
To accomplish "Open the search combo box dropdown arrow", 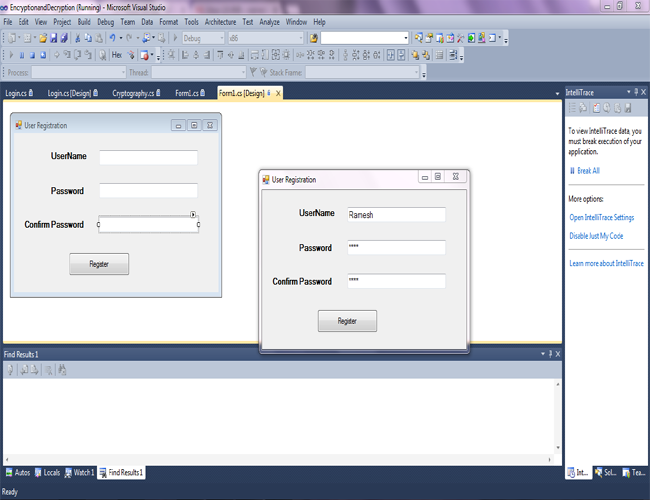I will coord(406,38).
